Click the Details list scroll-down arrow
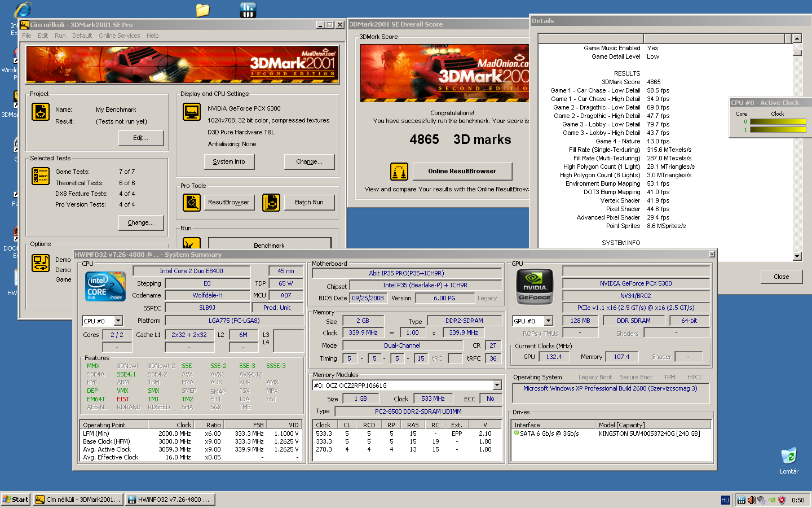 tap(797, 256)
